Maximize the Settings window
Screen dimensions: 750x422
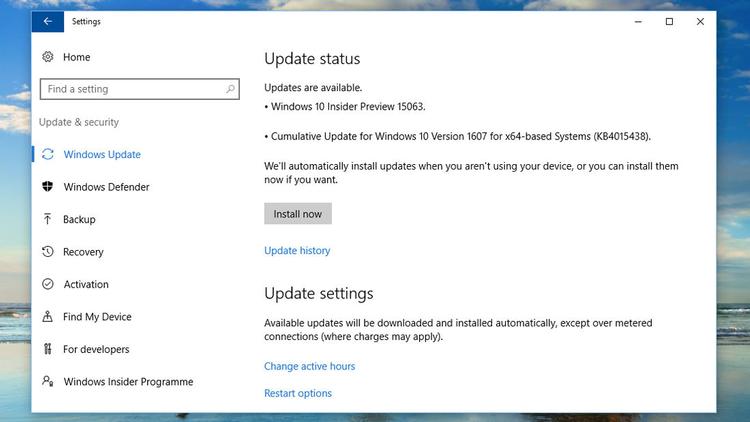click(x=669, y=22)
